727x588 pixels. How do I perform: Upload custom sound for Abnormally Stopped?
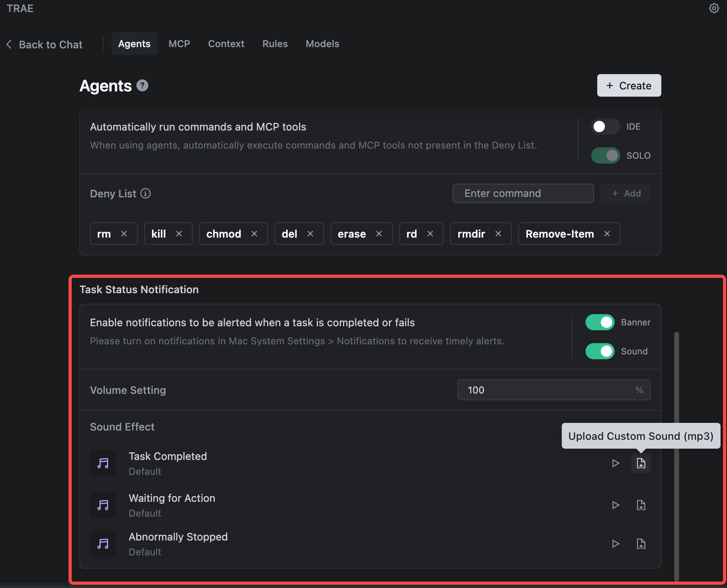click(x=641, y=544)
